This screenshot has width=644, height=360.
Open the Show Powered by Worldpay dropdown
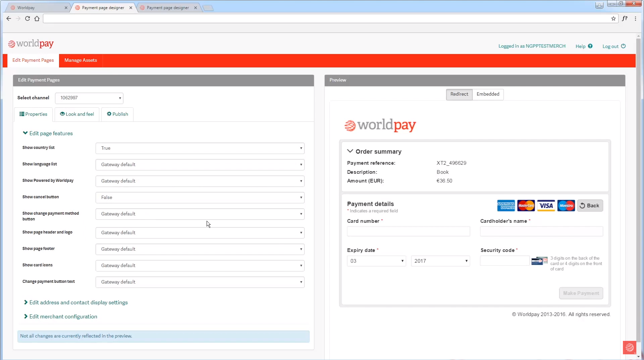click(x=200, y=181)
